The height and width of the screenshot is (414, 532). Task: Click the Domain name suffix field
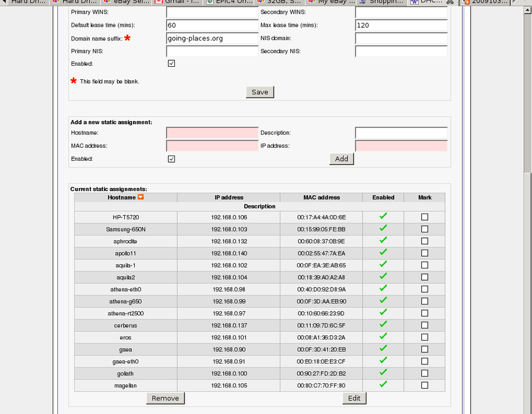pyautogui.click(x=212, y=38)
